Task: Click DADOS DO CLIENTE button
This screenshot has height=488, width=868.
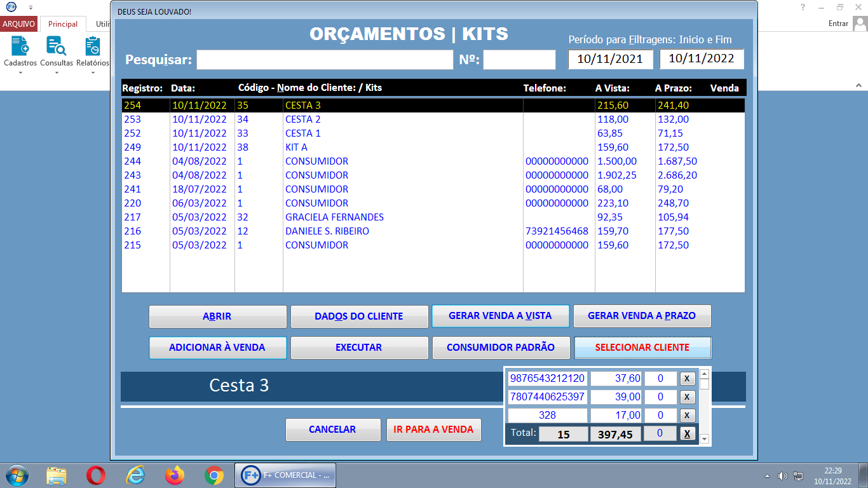Action: tap(359, 316)
